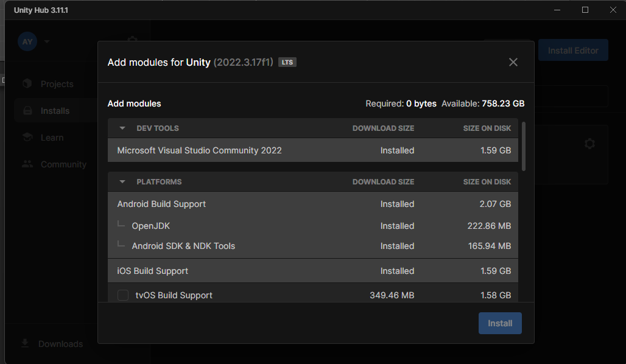626x364 pixels.
Task: Select the iOS Build Support row
Action: 313,271
